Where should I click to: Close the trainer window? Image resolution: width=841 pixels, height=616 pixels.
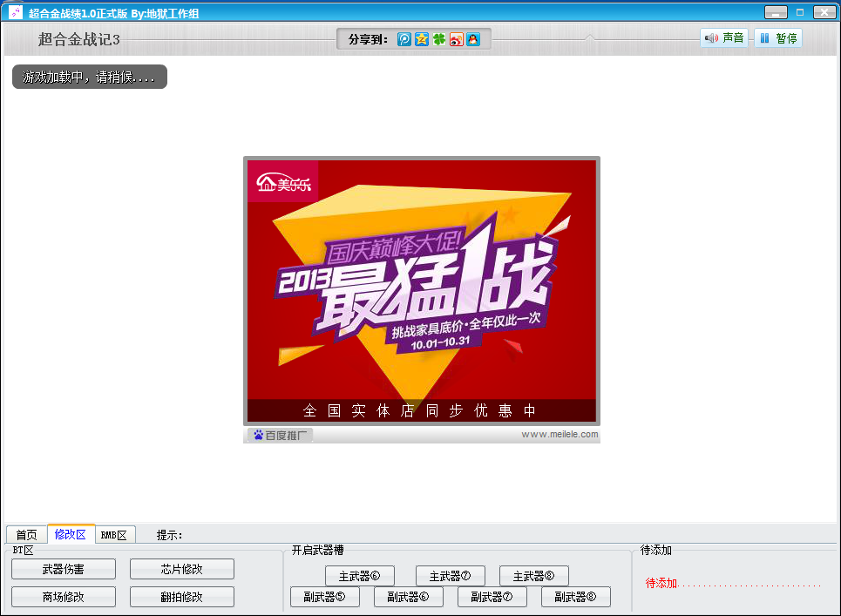pos(824,12)
